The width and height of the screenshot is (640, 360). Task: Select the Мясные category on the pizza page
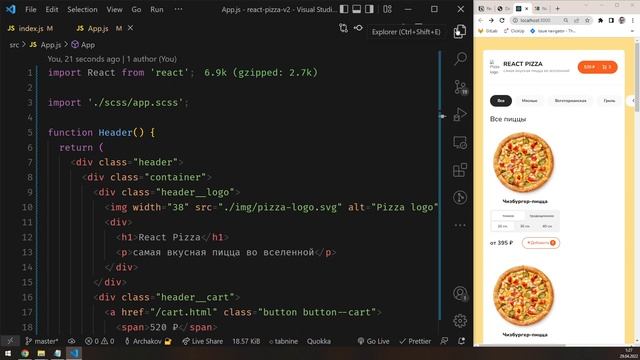coord(529,100)
